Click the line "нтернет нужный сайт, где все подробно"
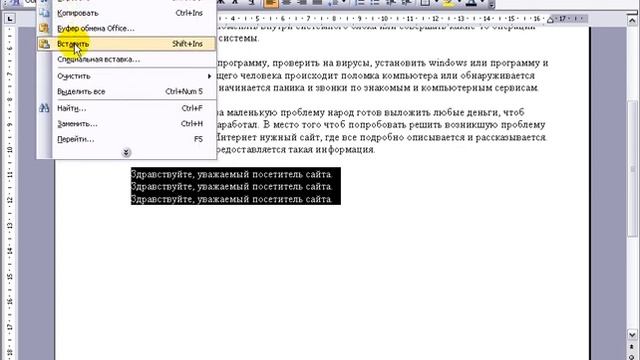The width and height of the screenshot is (640, 360). (381, 137)
